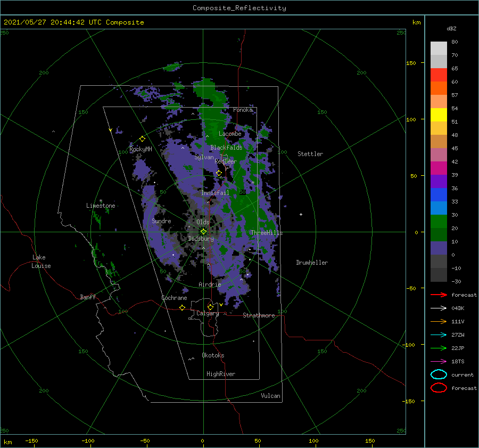Viewport: 479px width, 448px height.
Task: Click the Strathmore city label
Action: [x=259, y=315]
